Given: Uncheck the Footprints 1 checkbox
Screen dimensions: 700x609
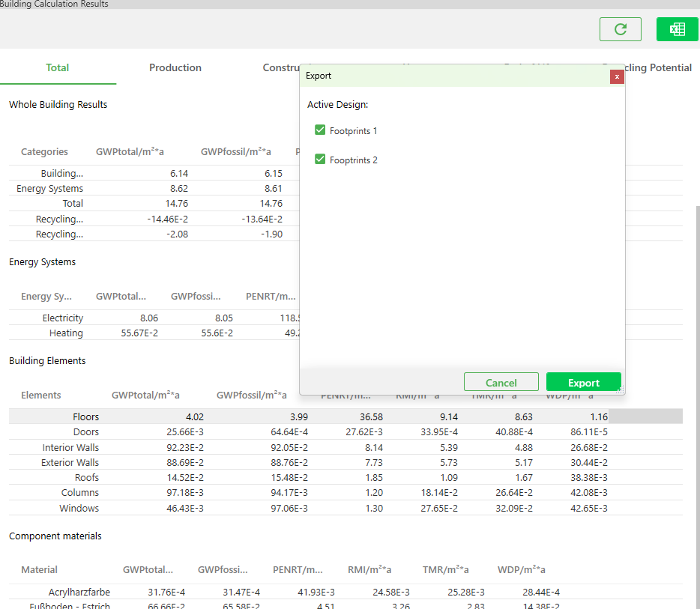Looking at the screenshot, I should coord(320,130).
